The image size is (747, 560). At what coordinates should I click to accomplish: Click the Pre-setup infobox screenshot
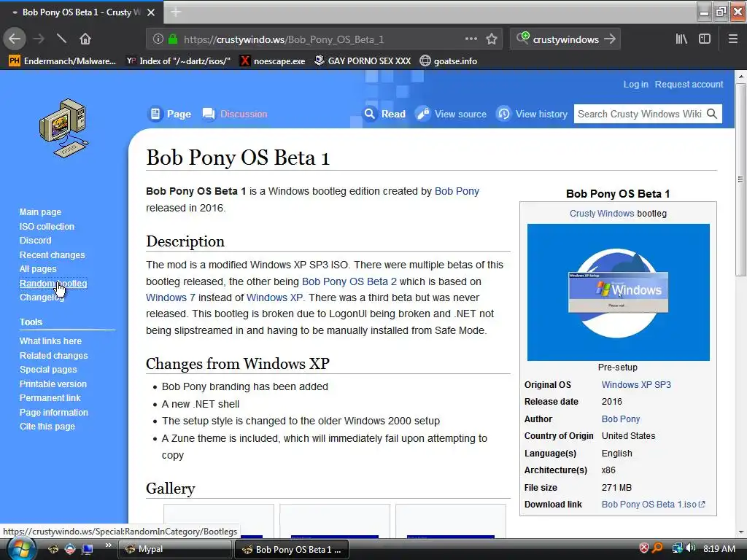[618, 292]
